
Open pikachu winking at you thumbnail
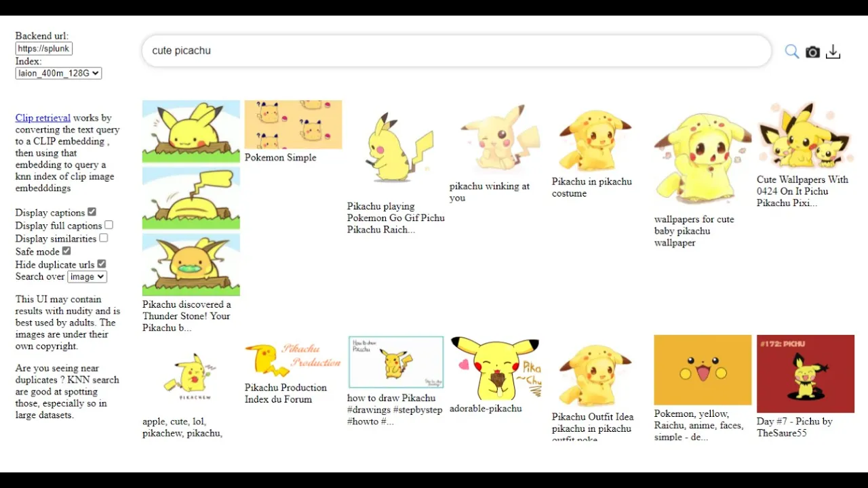[x=498, y=139]
